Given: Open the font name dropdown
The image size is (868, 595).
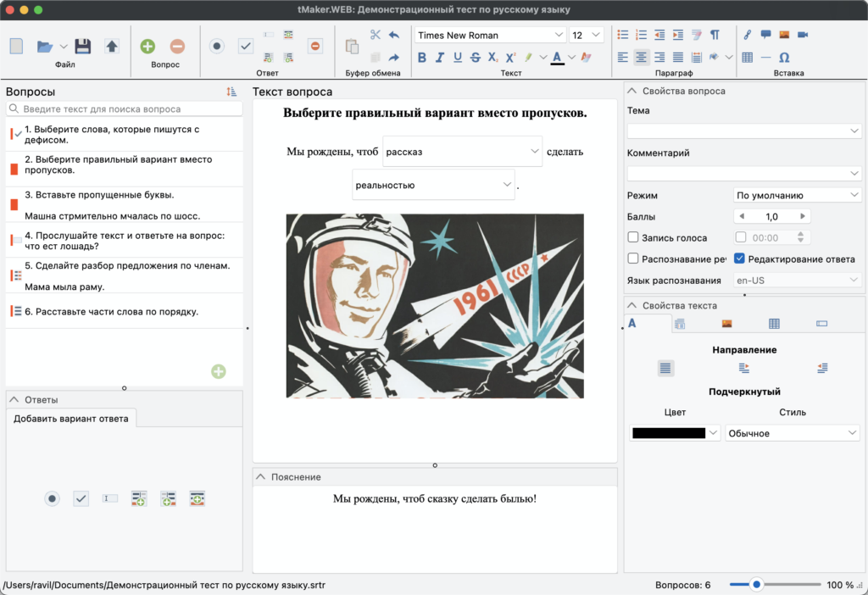Looking at the screenshot, I should (x=559, y=35).
